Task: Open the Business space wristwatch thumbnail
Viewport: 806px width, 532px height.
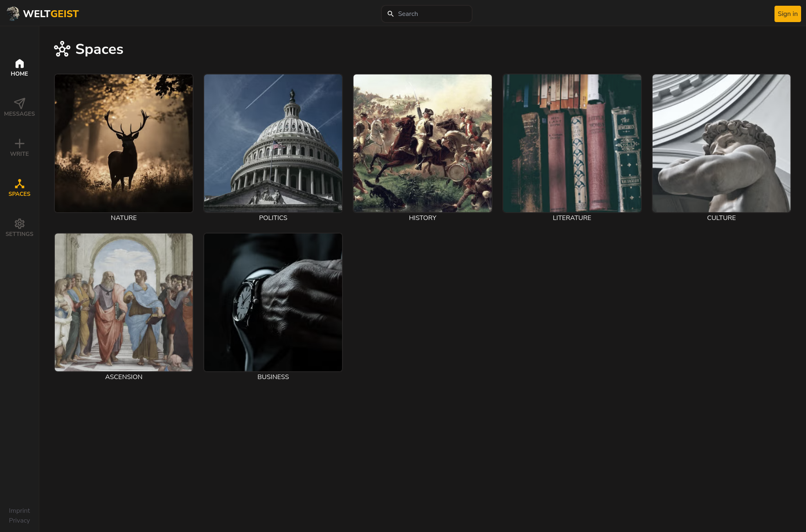Action: (x=273, y=302)
